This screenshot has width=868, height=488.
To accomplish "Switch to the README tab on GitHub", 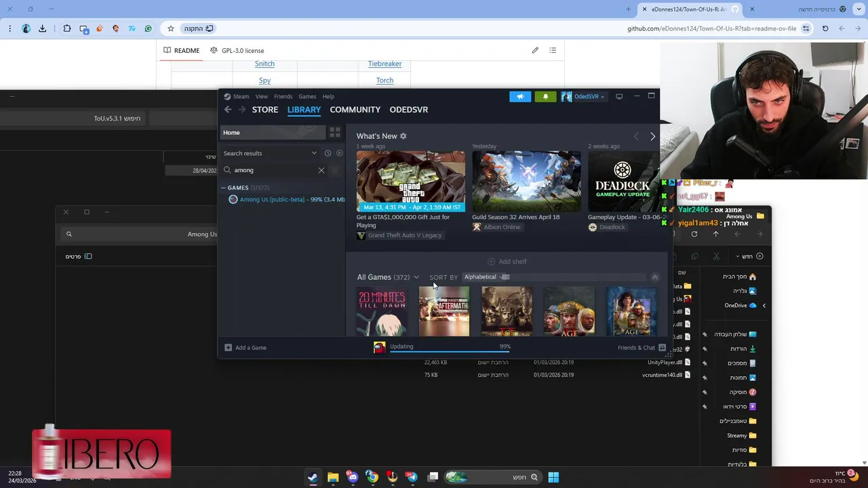I will coord(181,51).
